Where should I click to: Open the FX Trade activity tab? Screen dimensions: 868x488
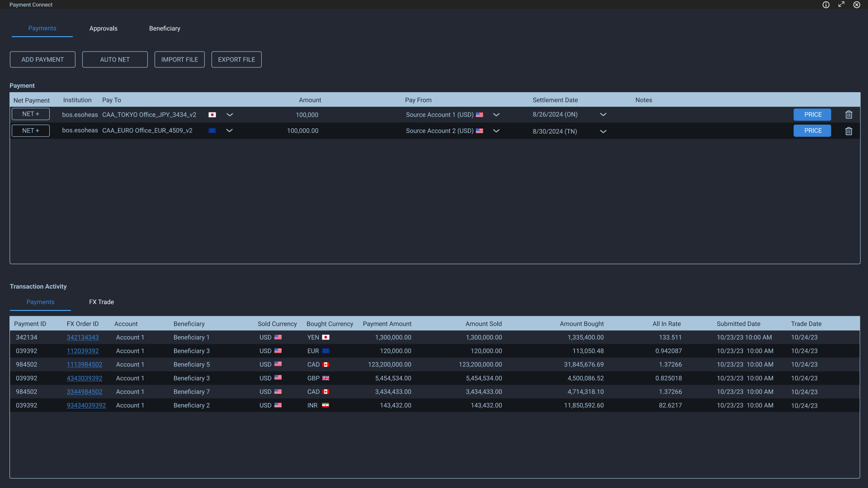101,302
